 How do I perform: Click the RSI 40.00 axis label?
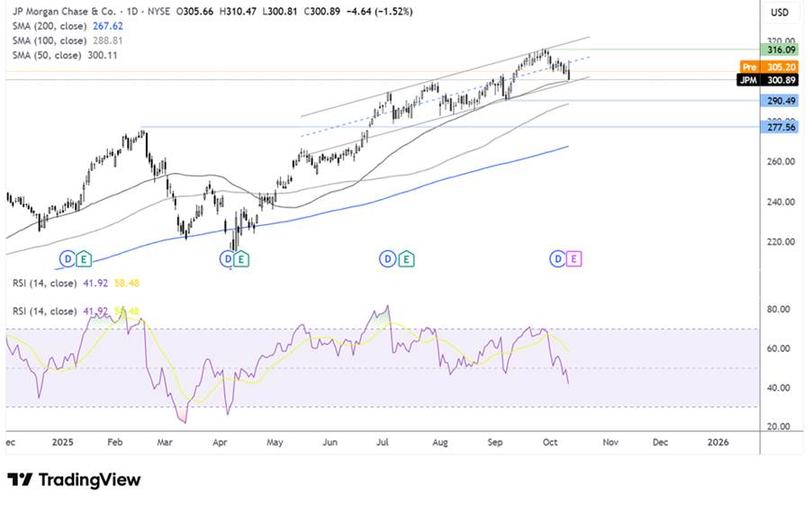coord(779,388)
